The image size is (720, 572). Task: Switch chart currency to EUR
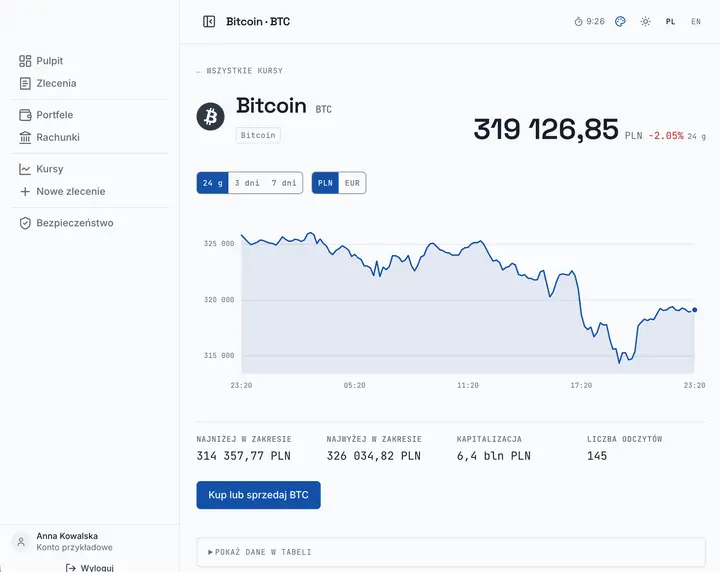(x=352, y=183)
